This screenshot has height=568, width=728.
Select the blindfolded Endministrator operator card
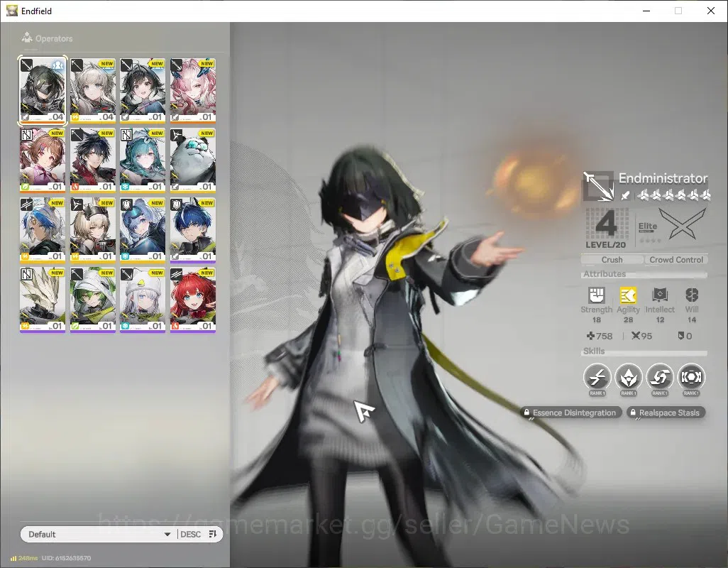(43, 91)
